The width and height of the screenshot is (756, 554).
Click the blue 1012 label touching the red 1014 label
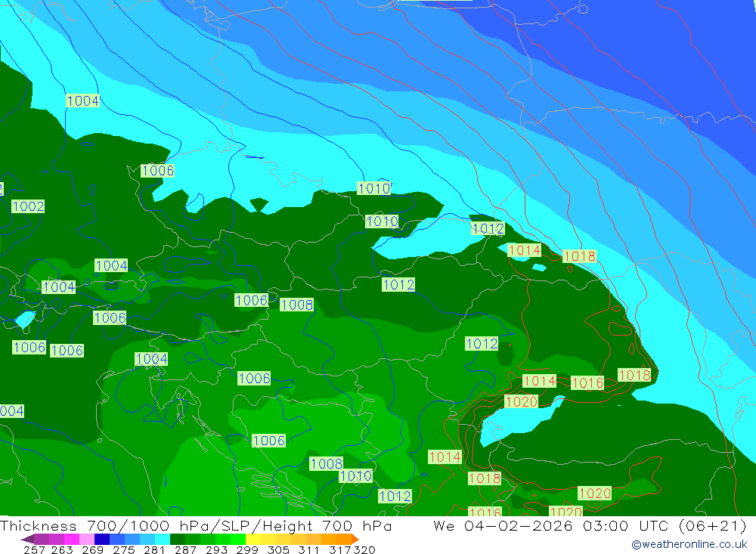[488, 228]
